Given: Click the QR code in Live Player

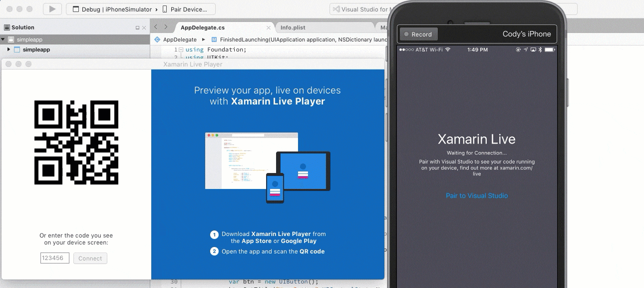Looking at the screenshot, I should [76, 142].
